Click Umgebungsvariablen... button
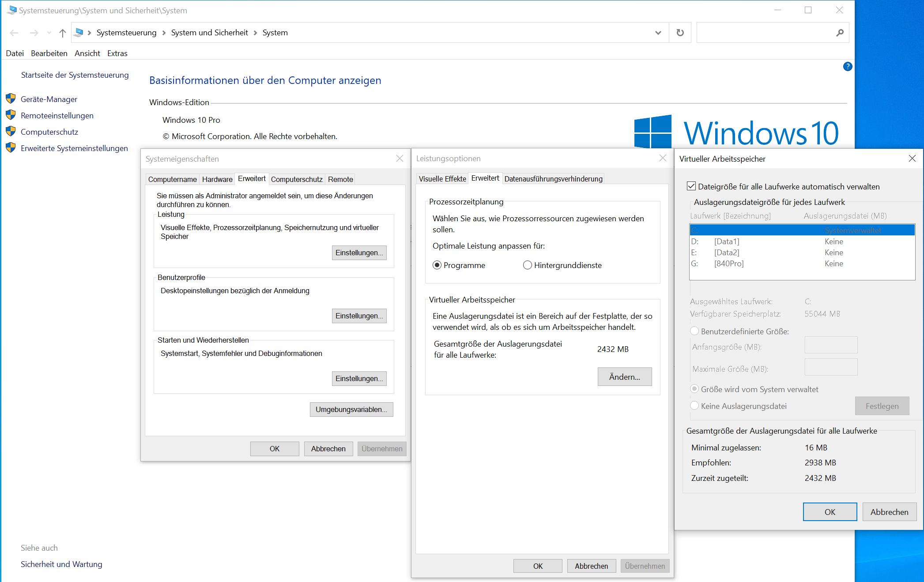The width and height of the screenshot is (924, 582). tap(351, 409)
